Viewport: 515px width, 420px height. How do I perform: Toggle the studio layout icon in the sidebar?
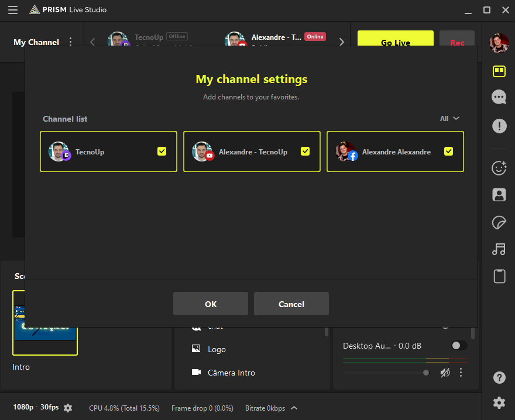(x=499, y=71)
